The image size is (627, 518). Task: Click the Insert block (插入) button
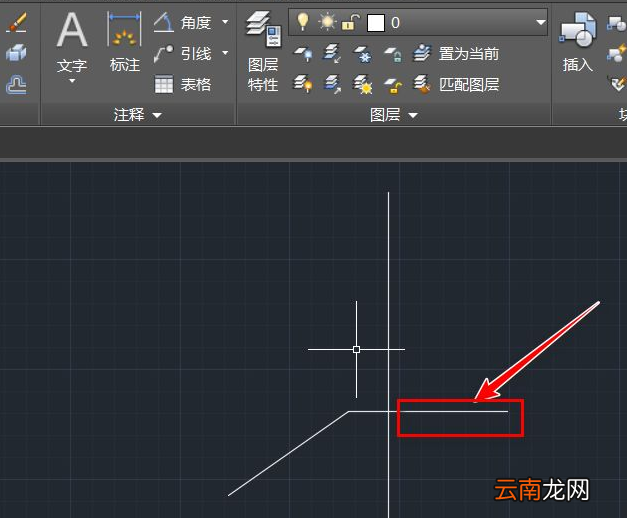(x=578, y=42)
